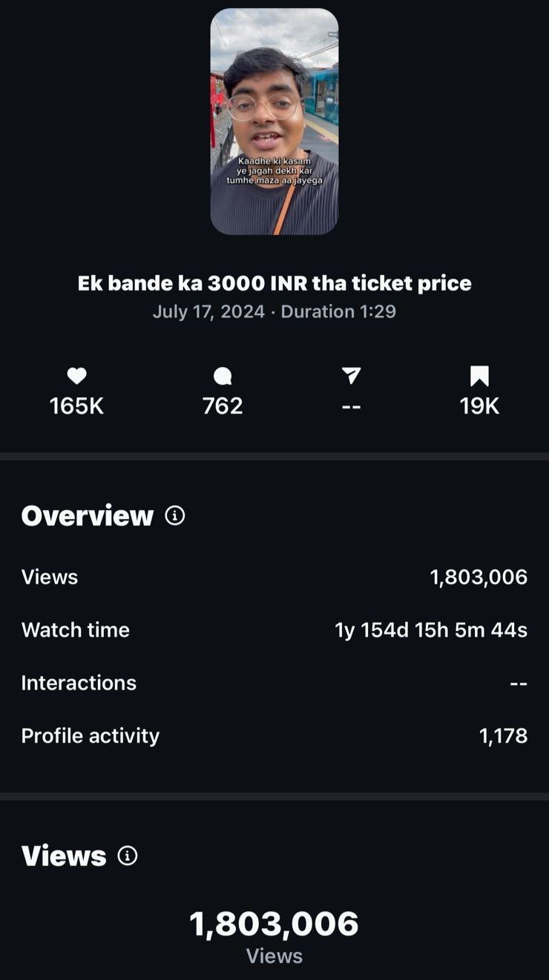Tap the reel title text

(x=274, y=283)
